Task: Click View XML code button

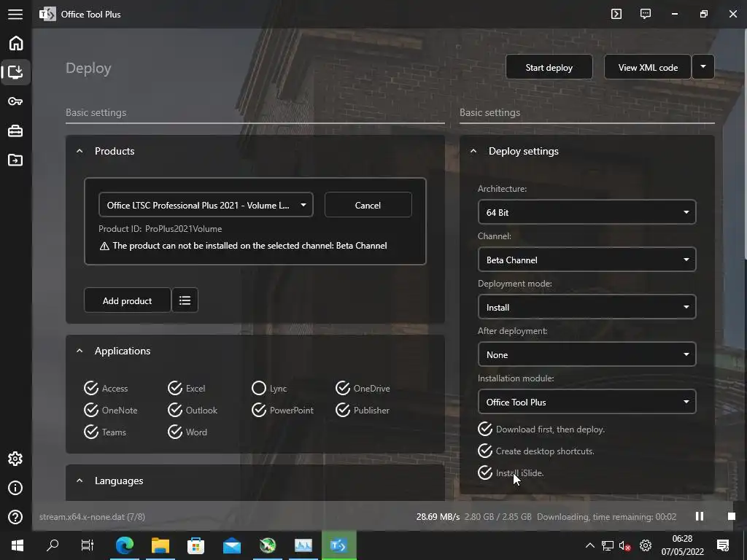Action: (x=648, y=67)
